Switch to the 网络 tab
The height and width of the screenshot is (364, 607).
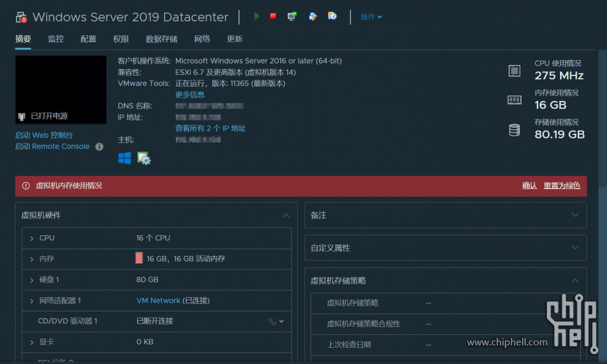(202, 38)
